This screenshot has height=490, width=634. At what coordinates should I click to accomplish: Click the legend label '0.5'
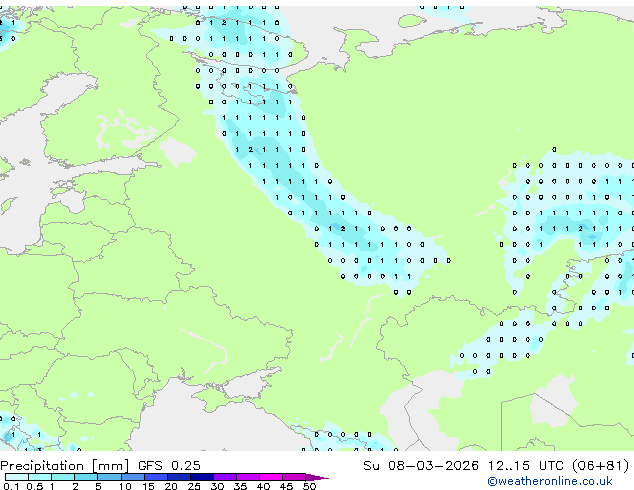[34, 486]
